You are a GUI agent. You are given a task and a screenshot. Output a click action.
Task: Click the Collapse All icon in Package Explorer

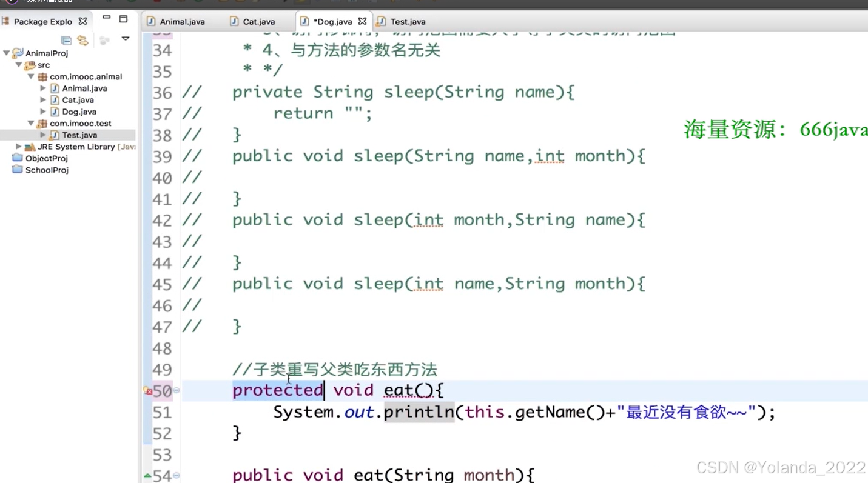click(67, 41)
